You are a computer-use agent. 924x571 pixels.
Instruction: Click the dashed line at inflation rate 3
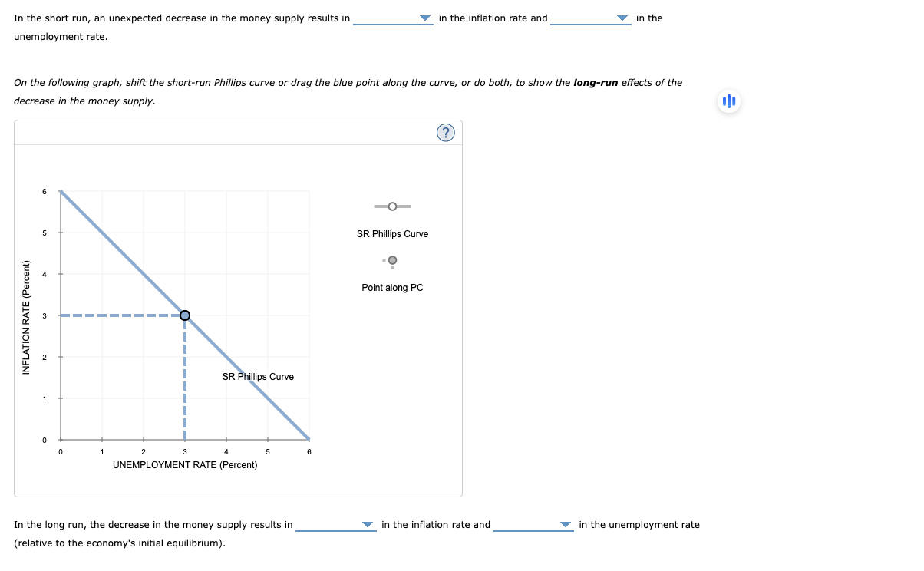(123, 315)
